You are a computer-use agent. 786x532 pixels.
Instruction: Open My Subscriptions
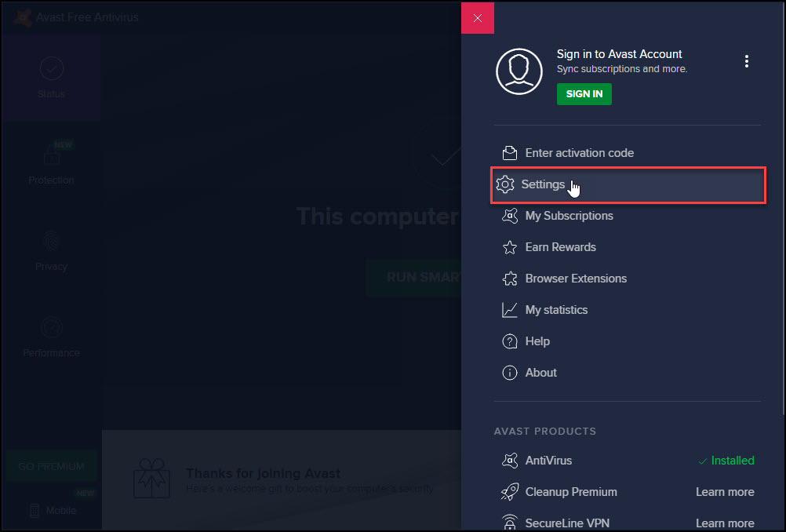[569, 216]
